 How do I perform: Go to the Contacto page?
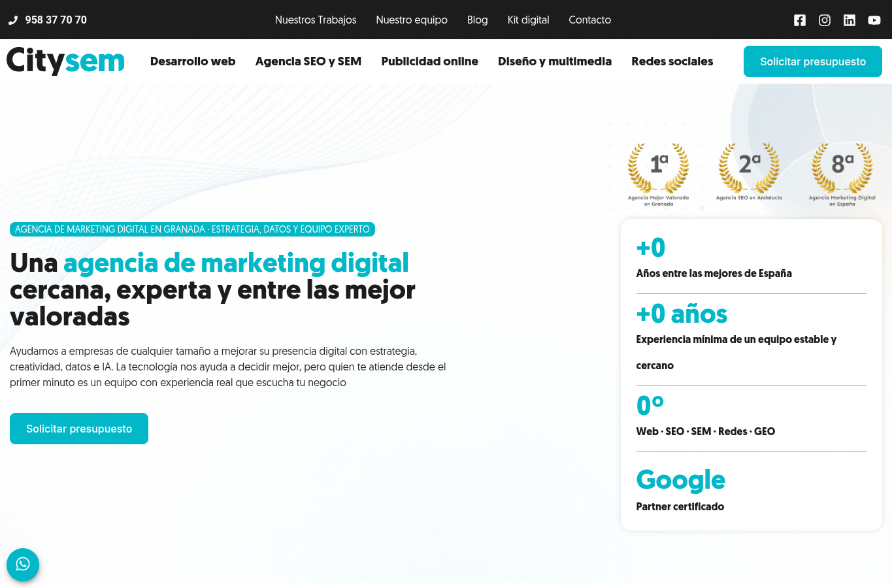pos(590,20)
